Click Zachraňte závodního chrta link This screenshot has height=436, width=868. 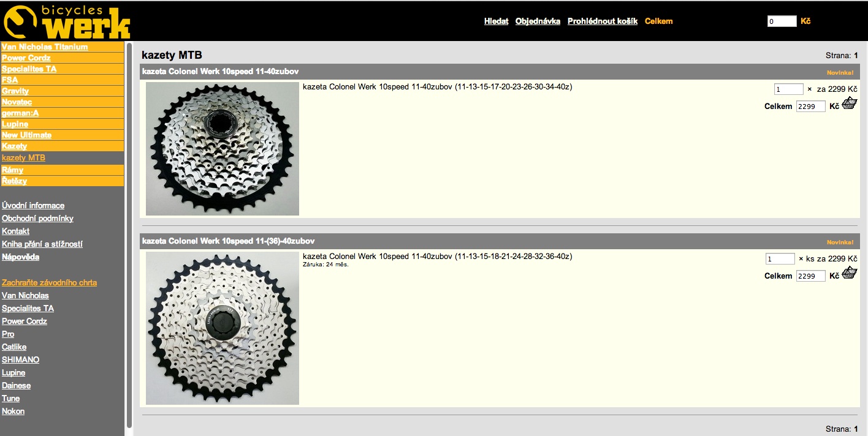click(49, 283)
